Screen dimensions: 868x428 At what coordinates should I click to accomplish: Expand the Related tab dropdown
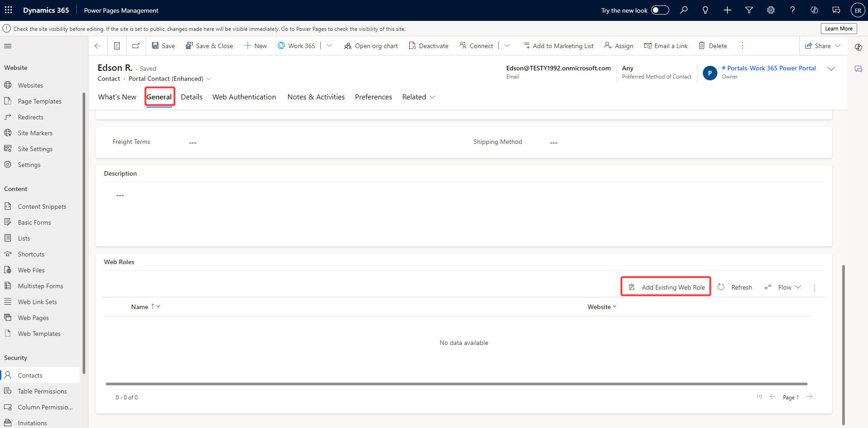click(419, 97)
